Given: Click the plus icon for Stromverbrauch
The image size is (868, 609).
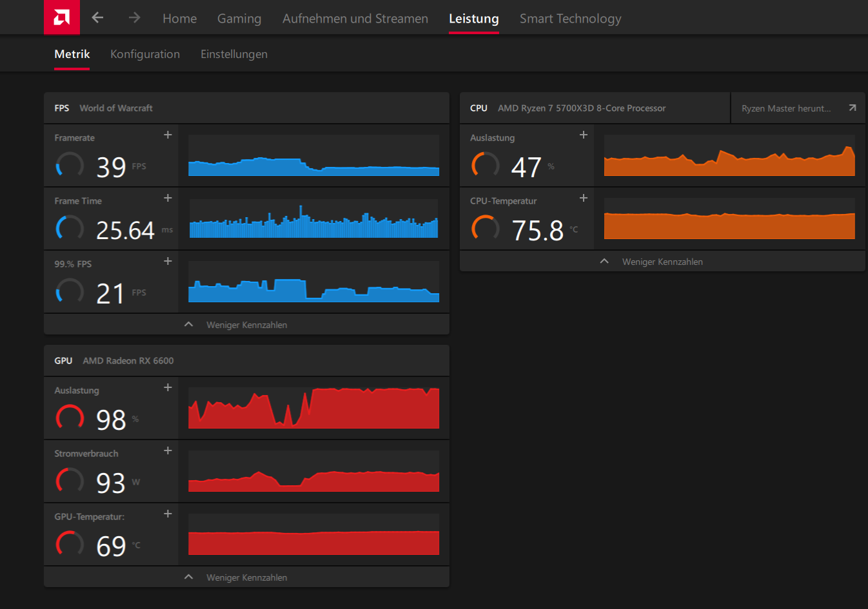Looking at the screenshot, I should 168,450.
